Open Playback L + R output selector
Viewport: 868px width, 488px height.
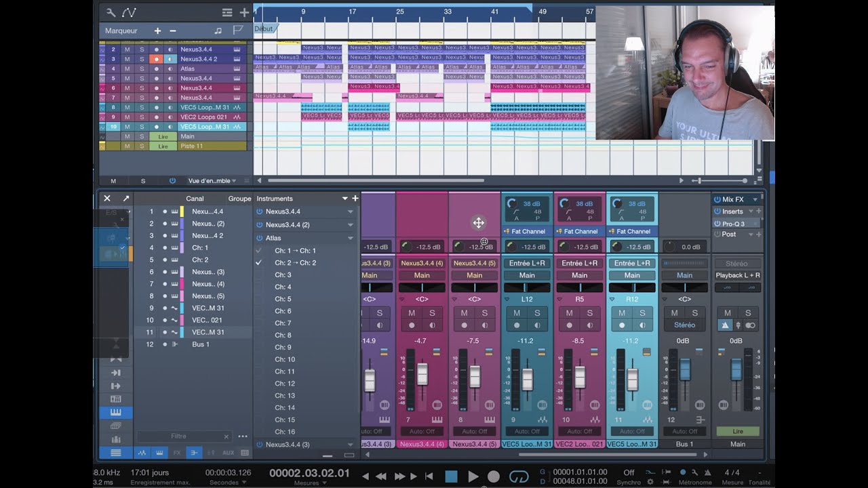738,275
